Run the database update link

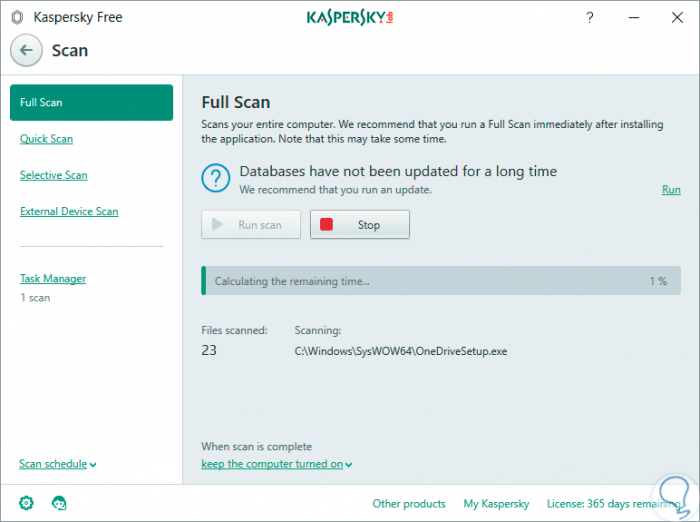click(x=671, y=190)
